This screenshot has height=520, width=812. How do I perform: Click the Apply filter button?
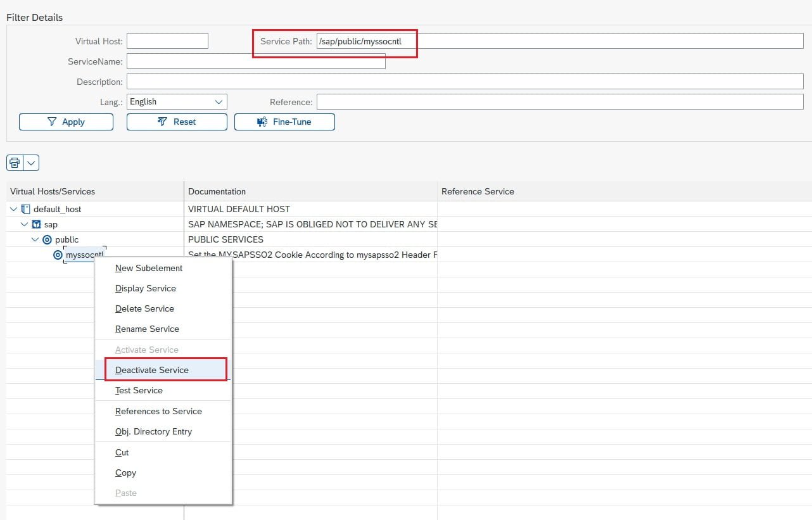click(x=66, y=122)
